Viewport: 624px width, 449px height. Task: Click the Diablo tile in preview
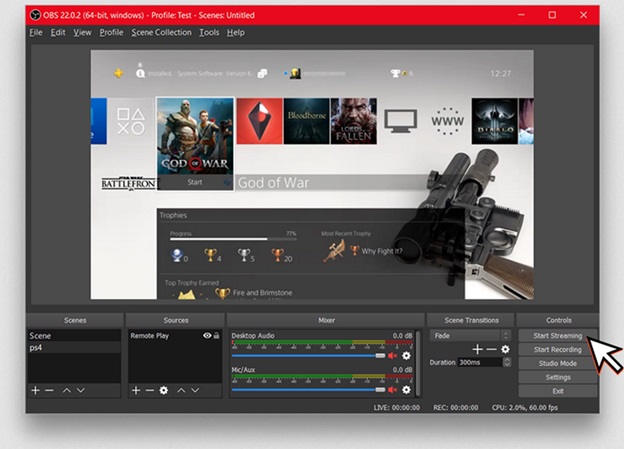point(495,121)
